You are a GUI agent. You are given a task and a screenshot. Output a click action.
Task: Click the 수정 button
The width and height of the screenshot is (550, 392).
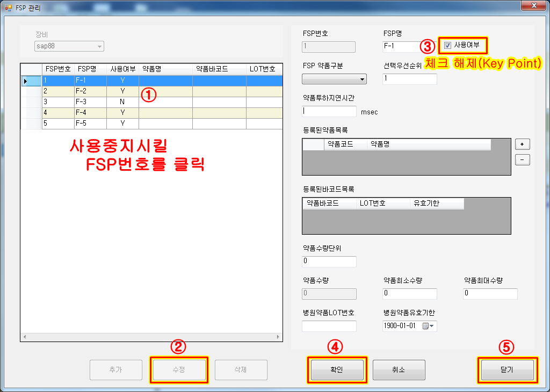[179, 370]
